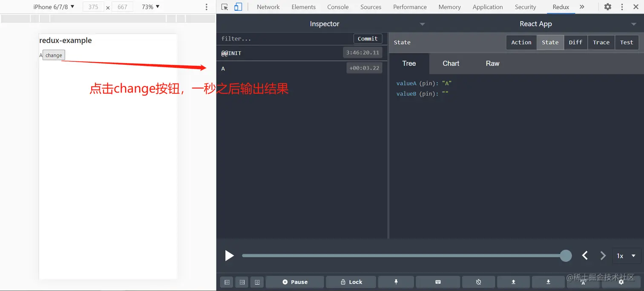This screenshot has height=291, width=644.
Task: Open the DevTools settings gear
Action: pos(608,7)
